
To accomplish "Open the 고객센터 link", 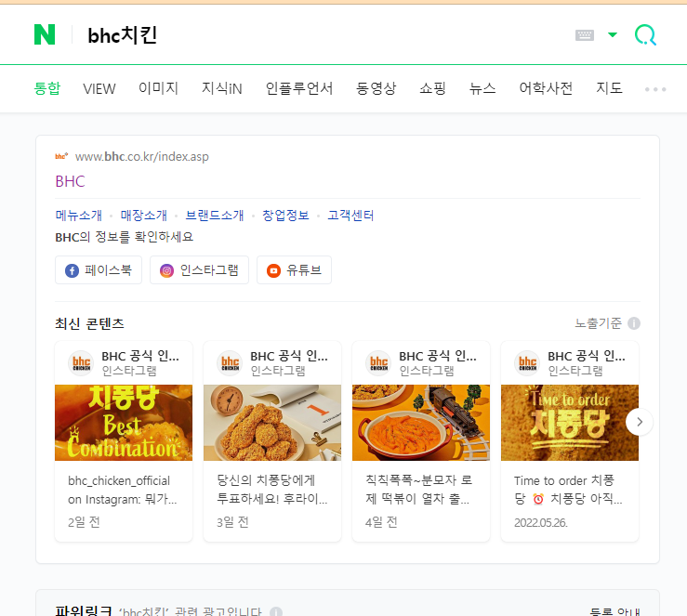I will point(350,215).
